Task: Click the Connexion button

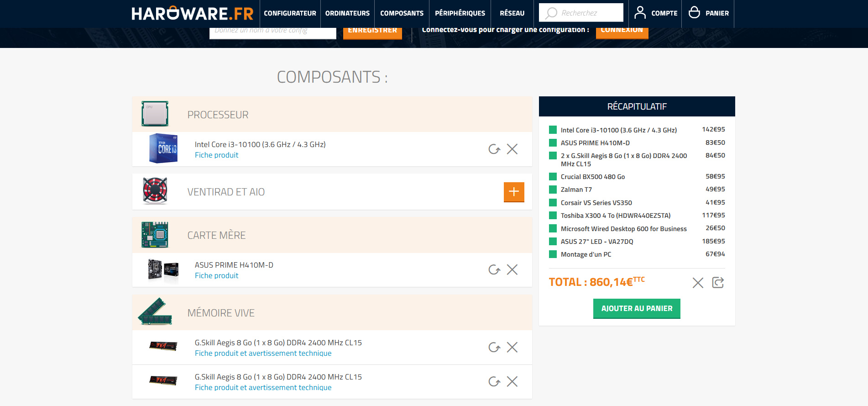Action: point(622,33)
